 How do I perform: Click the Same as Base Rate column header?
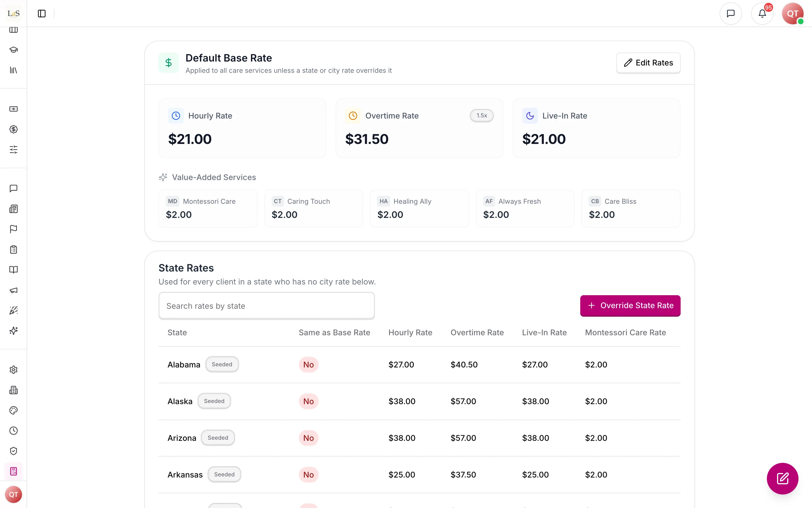(334, 332)
